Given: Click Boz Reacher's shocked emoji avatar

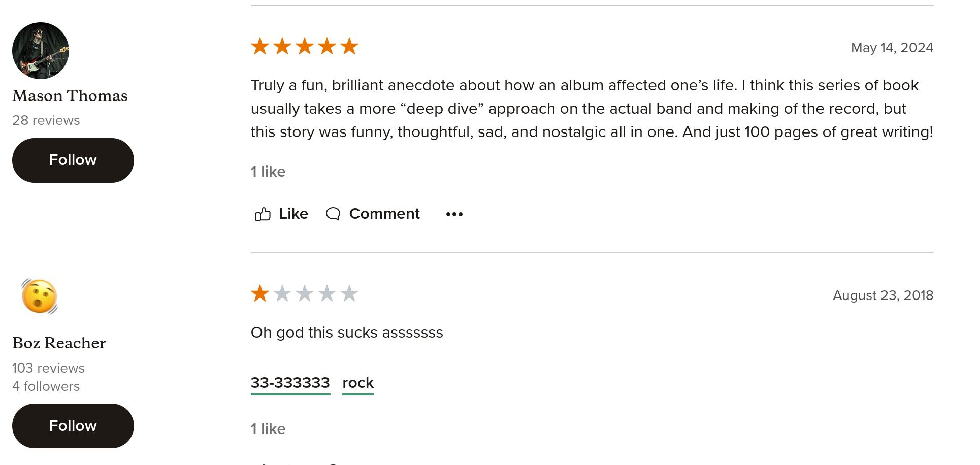Looking at the screenshot, I should (x=40, y=296).
